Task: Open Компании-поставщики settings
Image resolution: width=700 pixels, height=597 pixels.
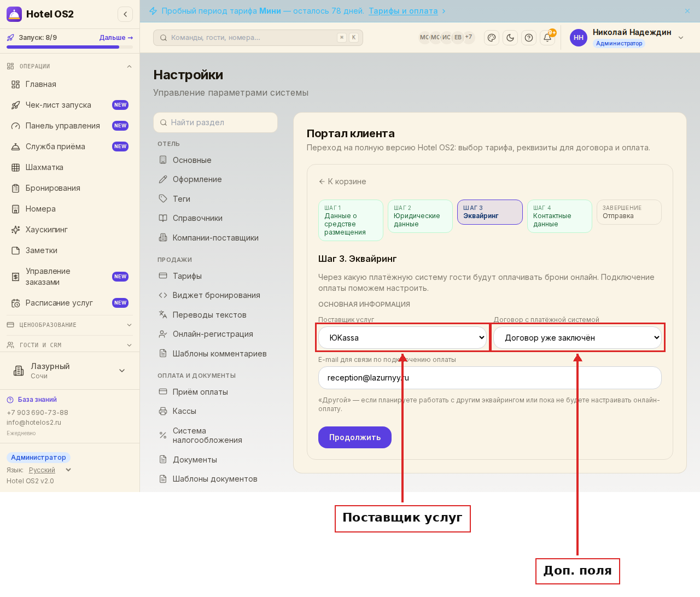Action: coord(215,238)
